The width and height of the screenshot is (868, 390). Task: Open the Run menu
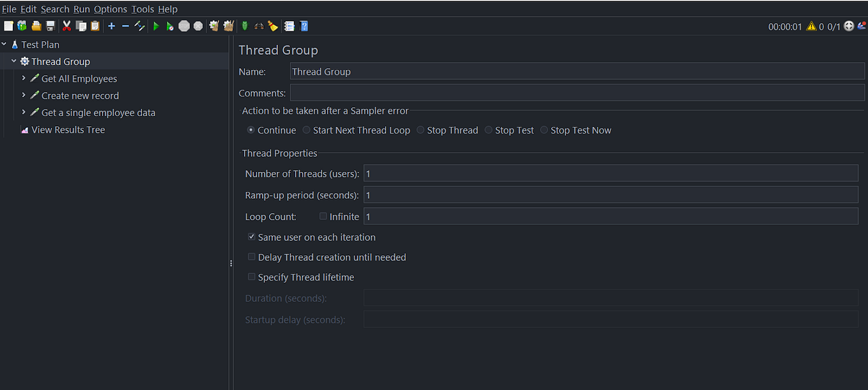click(x=81, y=9)
